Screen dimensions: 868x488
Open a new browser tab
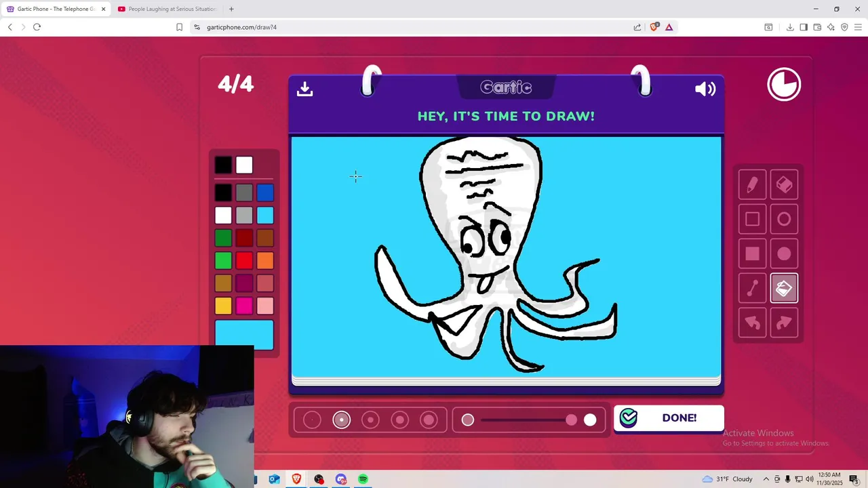(231, 9)
